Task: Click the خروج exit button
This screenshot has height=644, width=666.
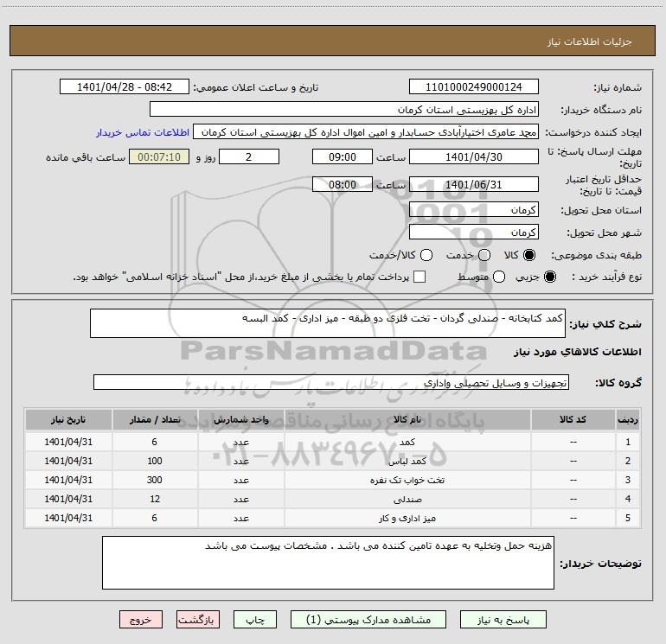Action: pyautogui.click(x=141, y=620)
